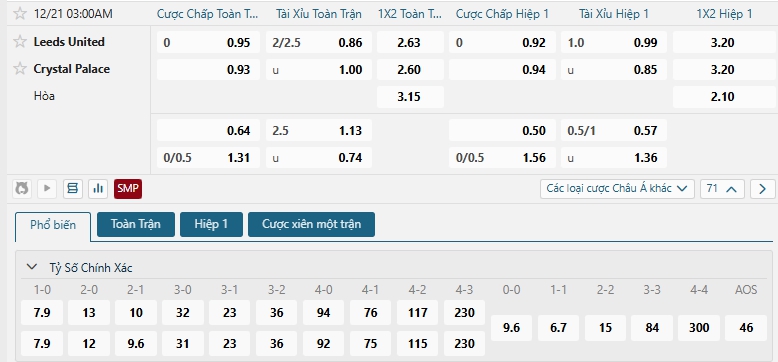778x362 pixels.
Task: Open the Cược xiên một trận tab
Action: 312,224
